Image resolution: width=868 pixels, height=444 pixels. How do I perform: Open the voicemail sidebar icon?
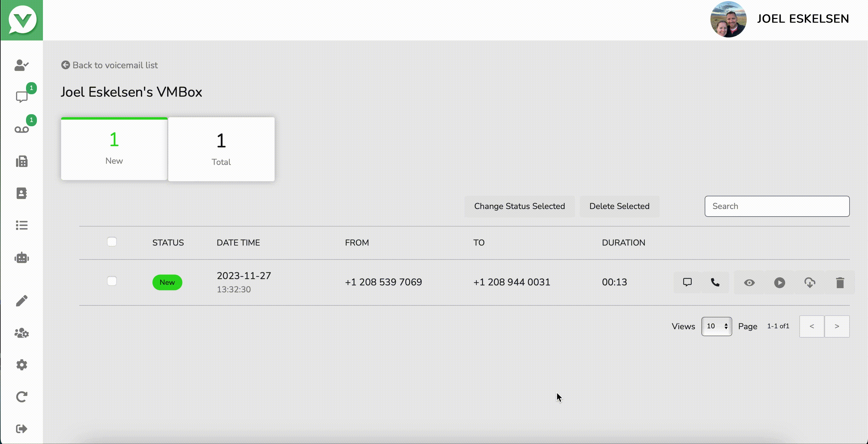pyautogui.click(x=21, y=130)
